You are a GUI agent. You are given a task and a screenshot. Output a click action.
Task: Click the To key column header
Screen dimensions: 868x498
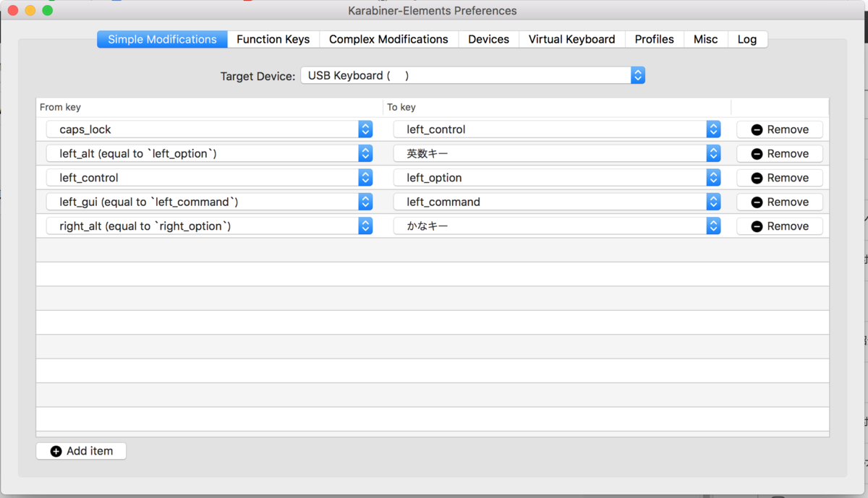pos(557,107)
